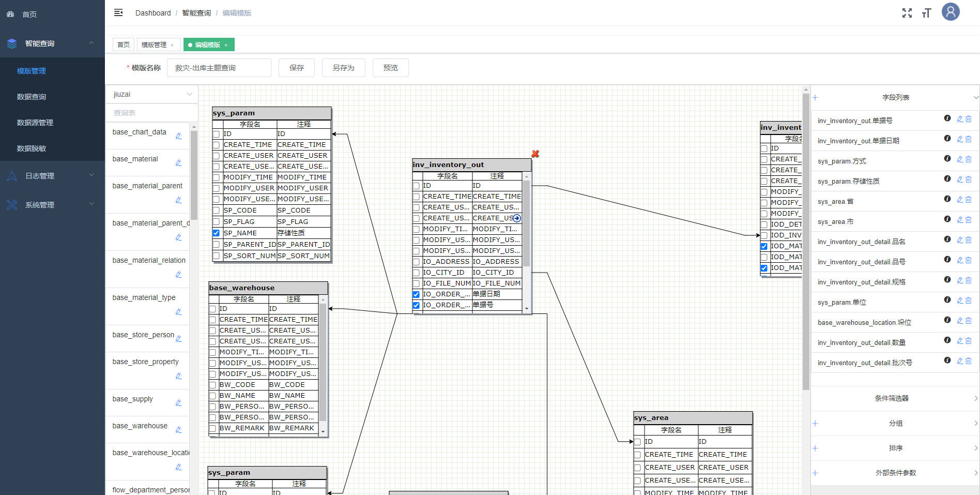Screen dimensions: 980x495
Task: Check SP_CODE in the top sys_param table
Action: pyautogui.click(x=217, y=211)
